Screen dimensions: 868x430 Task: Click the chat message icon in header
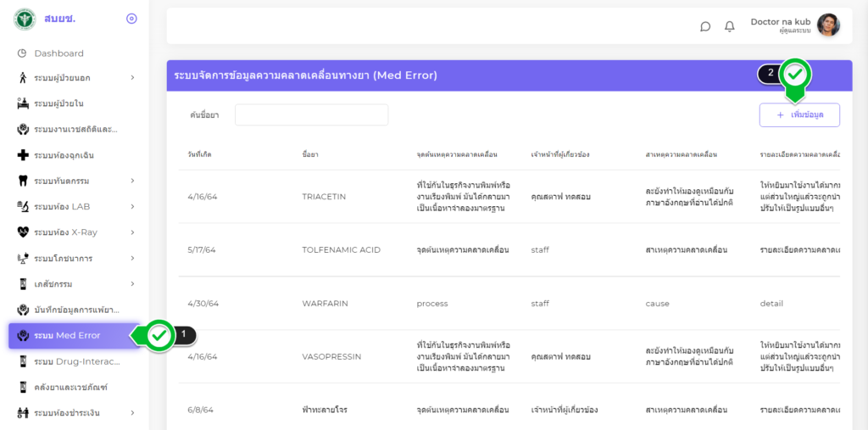[x=705, y=26]
